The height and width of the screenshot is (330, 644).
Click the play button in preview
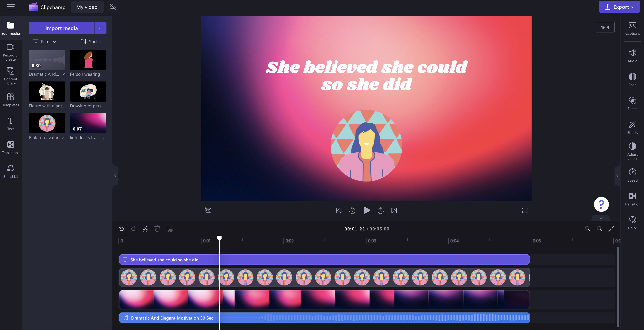(366, 210)
